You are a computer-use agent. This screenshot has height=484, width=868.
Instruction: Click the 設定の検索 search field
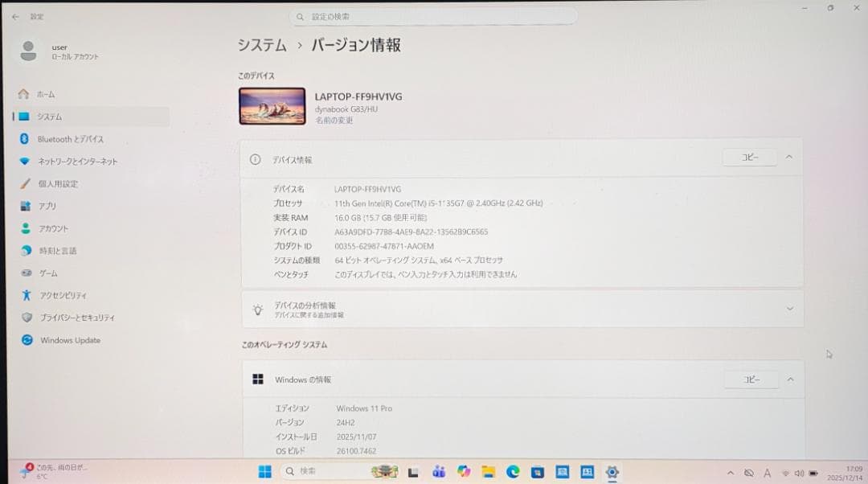click(434, 15)
